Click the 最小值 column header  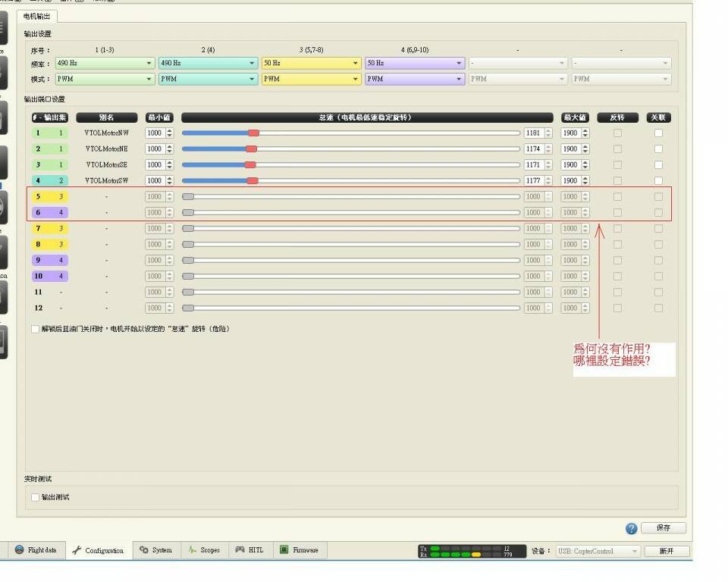point(159,118)
